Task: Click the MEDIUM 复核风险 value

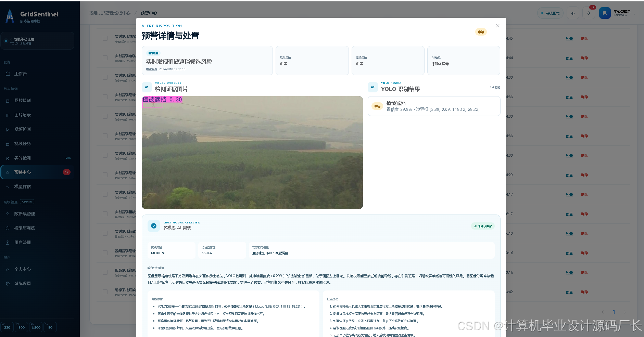Action: pos(158,253)
